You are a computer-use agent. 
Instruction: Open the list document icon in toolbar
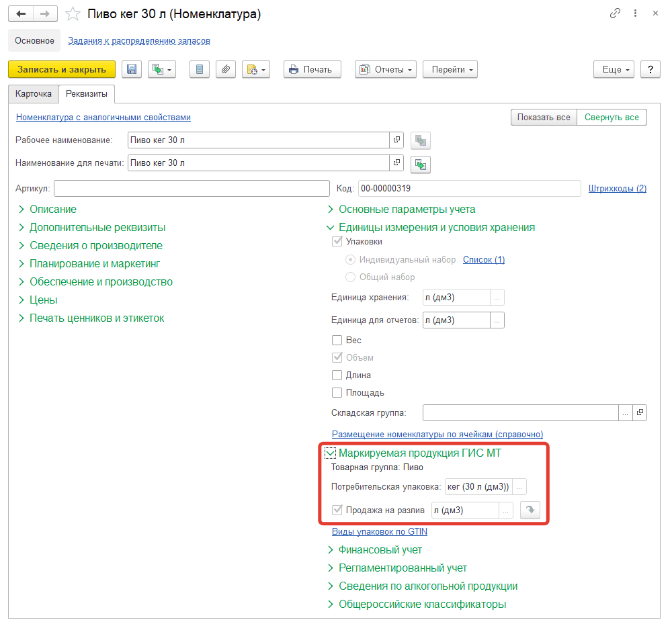click(200, 70)
